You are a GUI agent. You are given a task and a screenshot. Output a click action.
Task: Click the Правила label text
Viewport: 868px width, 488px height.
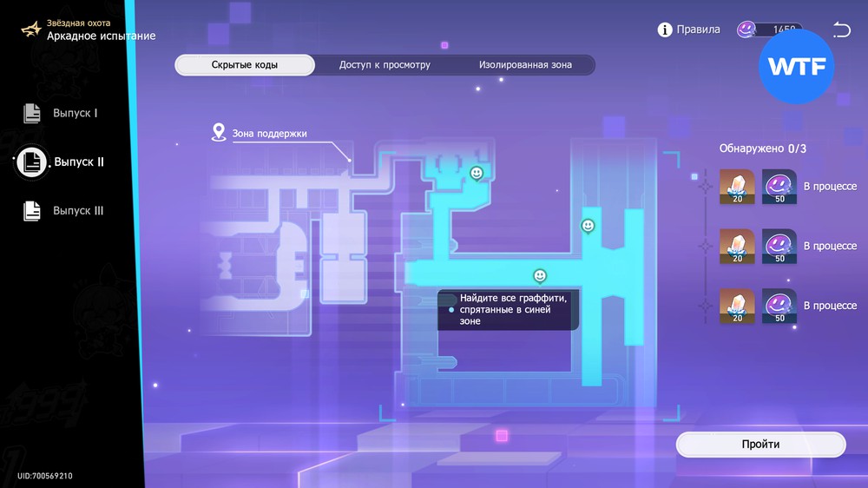point(698,30)
